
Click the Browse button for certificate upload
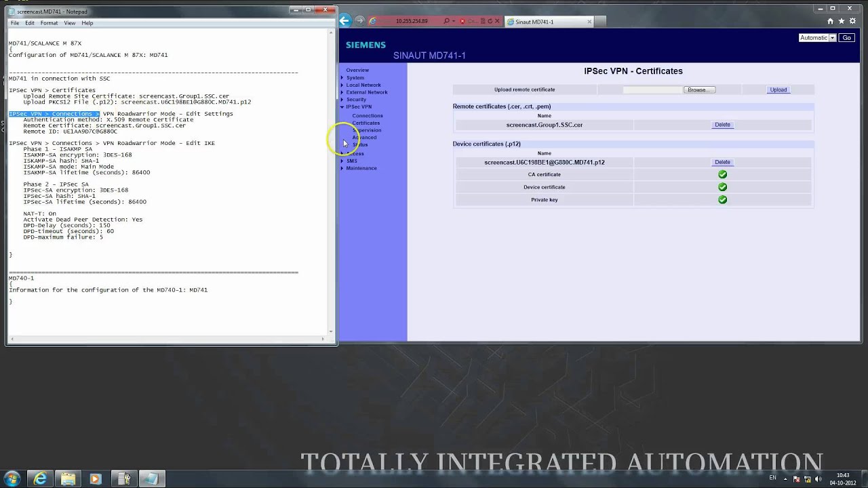point(698,89)
